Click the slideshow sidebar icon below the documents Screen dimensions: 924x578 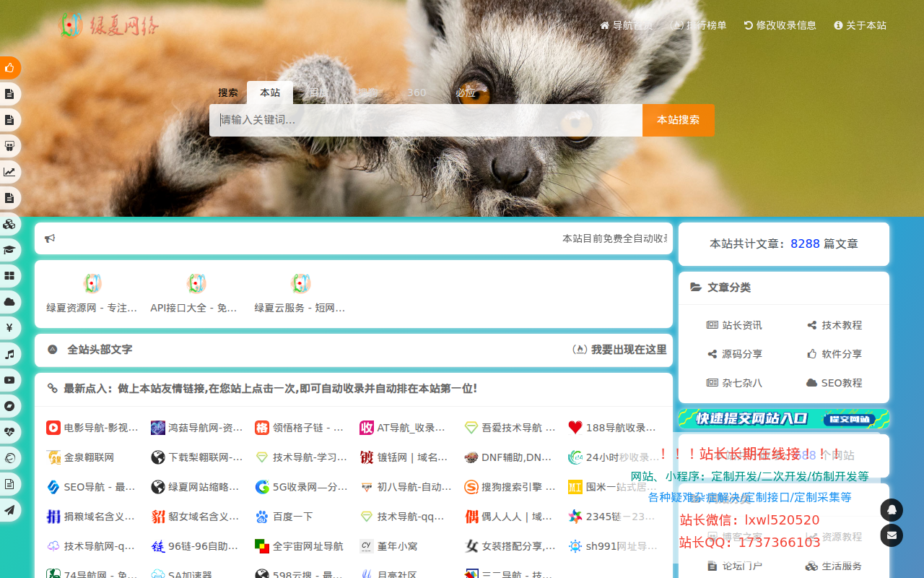[x=9, y=146]
